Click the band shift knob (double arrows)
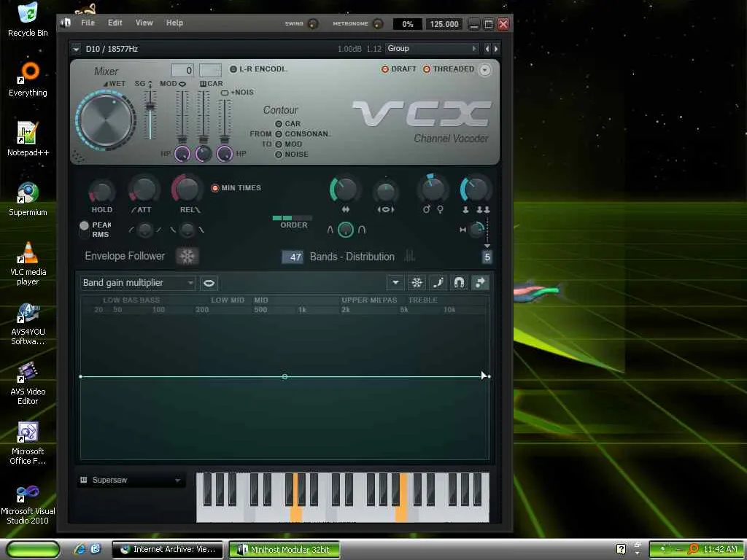This screenshot has height=560, width=747. point(344,190)
